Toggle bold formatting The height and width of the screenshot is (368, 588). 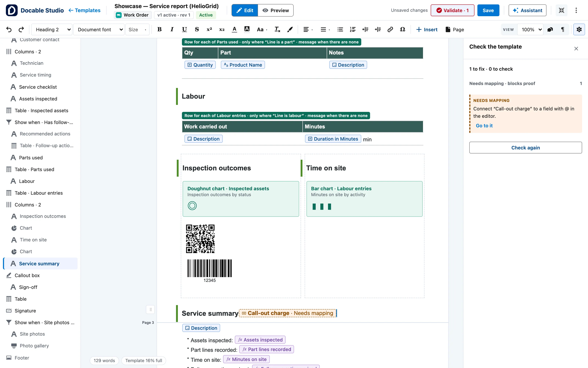[159, 29]
